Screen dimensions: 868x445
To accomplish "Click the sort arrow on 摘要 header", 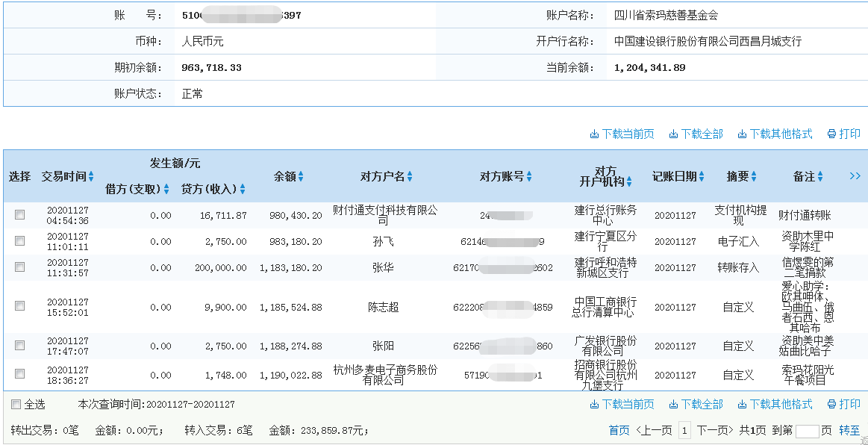I will (752, 177).
